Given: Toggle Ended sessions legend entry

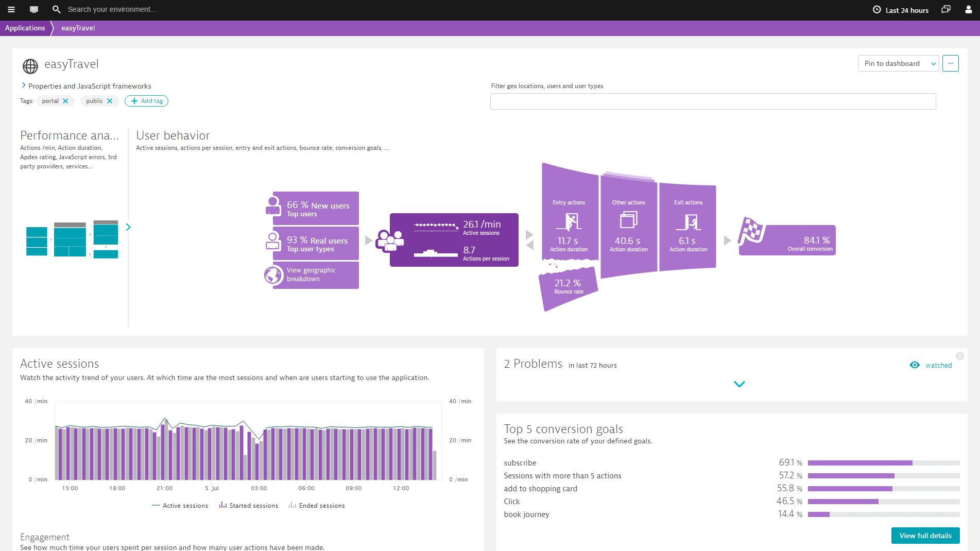Looking at the screenshot, I should (x=317, y=506).
